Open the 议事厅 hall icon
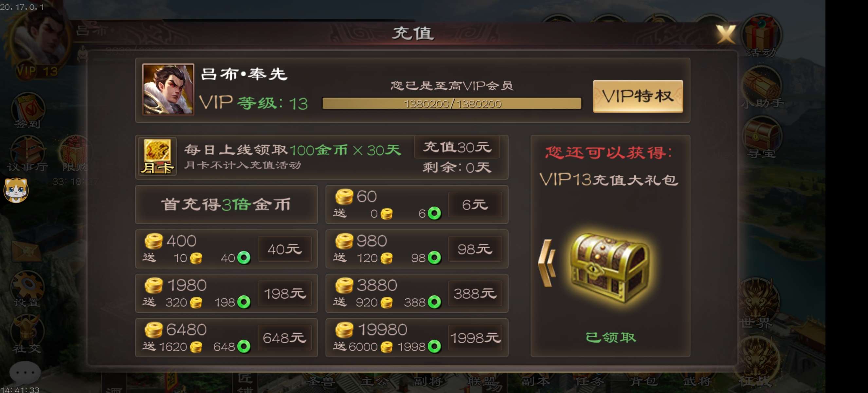This screenshot has width=868, height=393. click(x=27, y=153)
